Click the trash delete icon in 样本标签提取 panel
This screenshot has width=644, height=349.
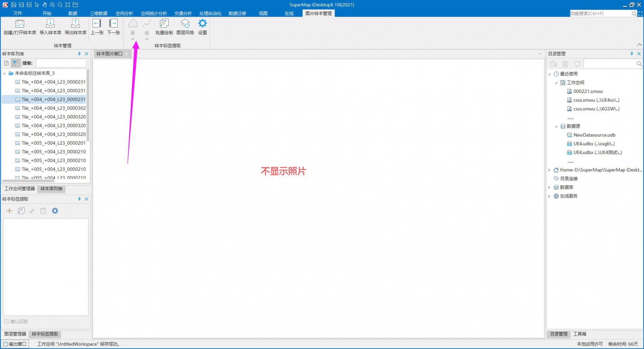43,211
